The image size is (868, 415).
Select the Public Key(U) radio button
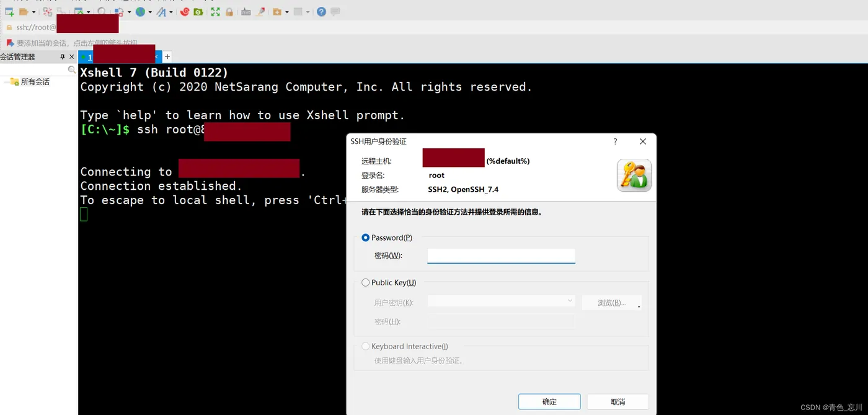[365, 282]
